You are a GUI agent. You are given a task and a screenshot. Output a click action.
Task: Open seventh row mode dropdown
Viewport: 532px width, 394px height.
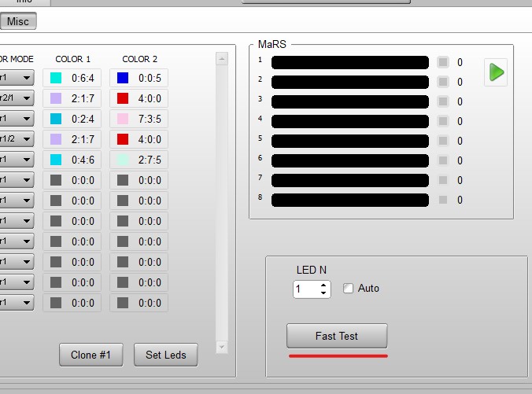point(17,200)
